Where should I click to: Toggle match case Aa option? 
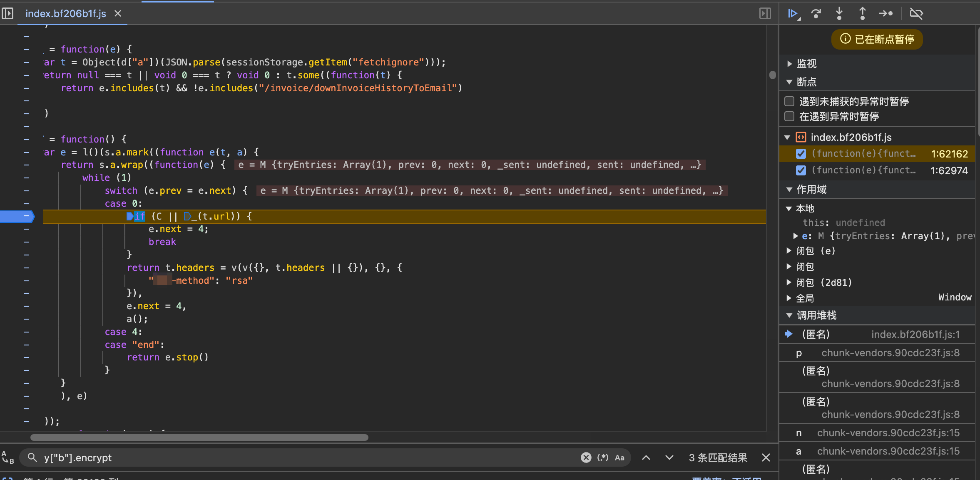(x=619, y=457)
